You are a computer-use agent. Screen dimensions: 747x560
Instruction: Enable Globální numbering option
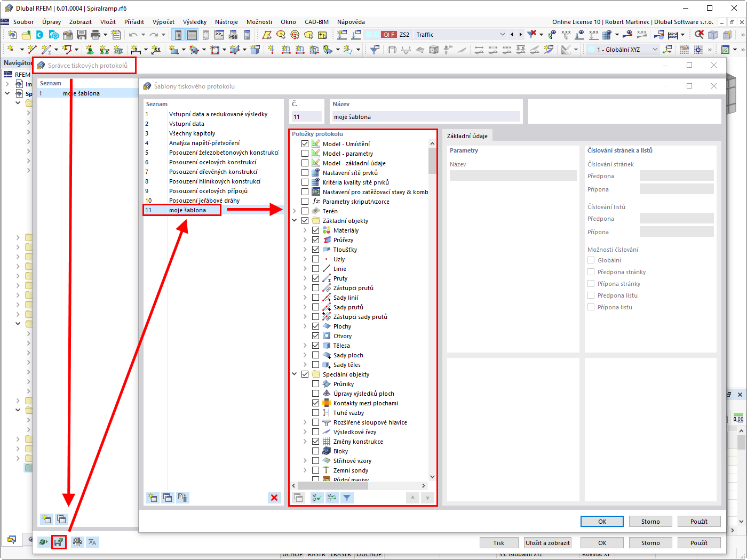click(591, 260)
